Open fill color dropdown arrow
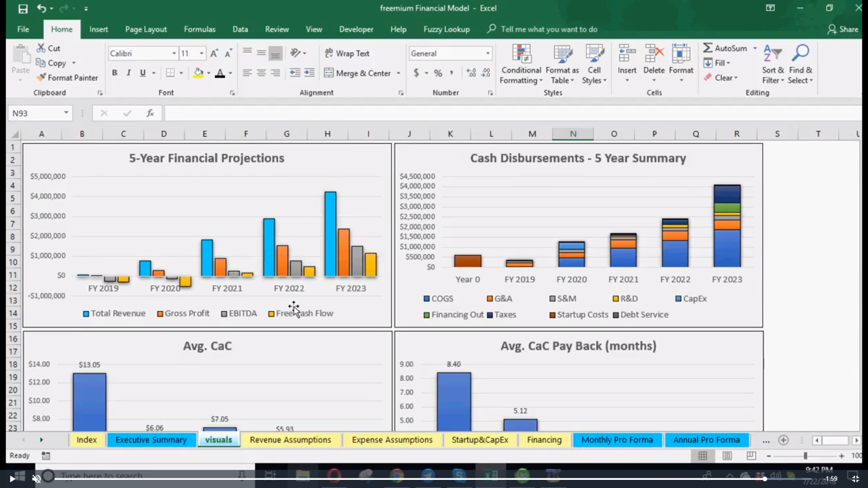 pyautogui.click(x=208, y=73)
